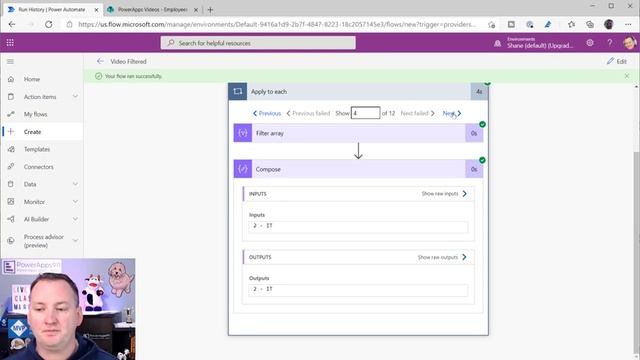Go back using Video Filtered arrow

[x=100, y=61]
